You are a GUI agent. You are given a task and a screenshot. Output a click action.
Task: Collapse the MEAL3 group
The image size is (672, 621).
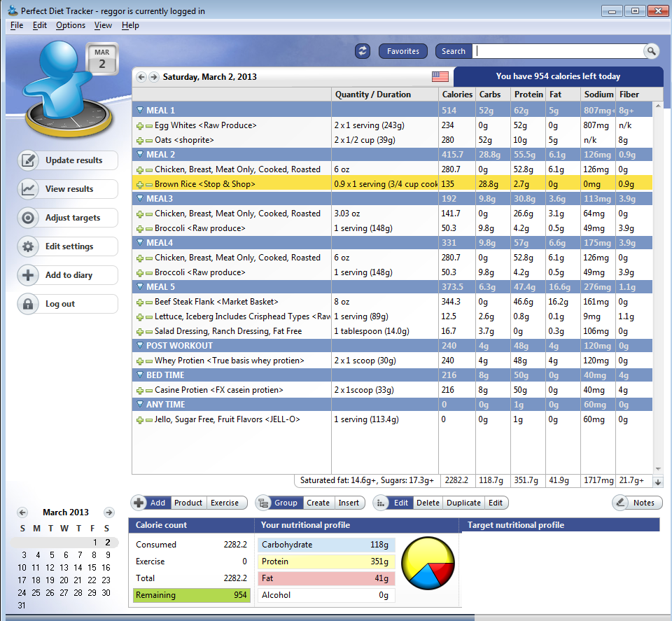tap(140, 199)
